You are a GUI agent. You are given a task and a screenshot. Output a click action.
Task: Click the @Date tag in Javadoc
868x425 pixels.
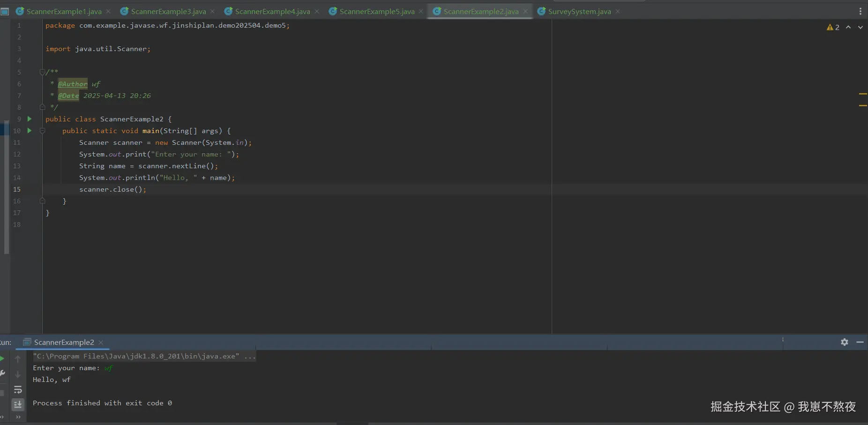click(x=68, y=96)
